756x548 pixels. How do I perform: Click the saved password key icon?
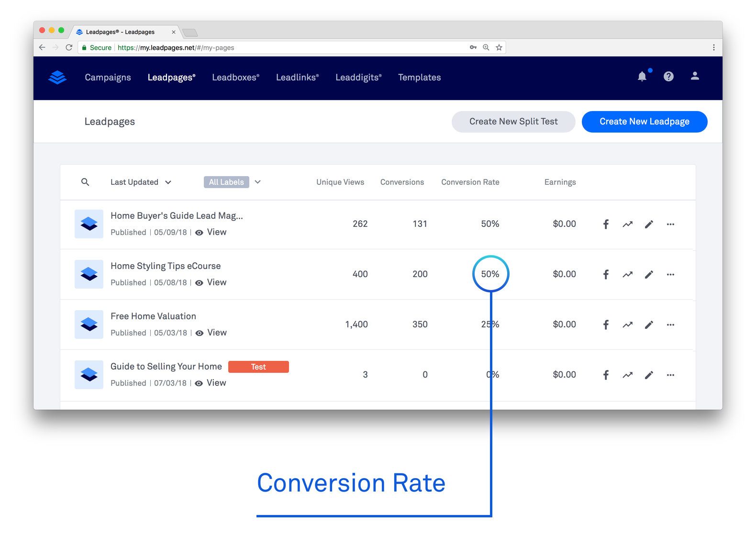[x=473, y=47]
